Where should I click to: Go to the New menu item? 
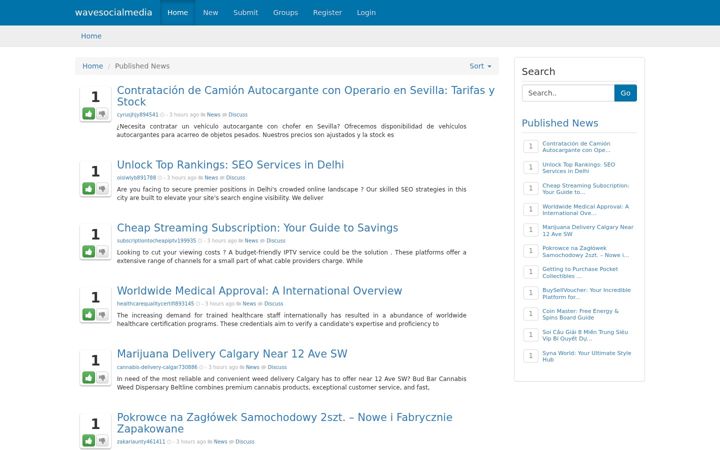[210, 12]
